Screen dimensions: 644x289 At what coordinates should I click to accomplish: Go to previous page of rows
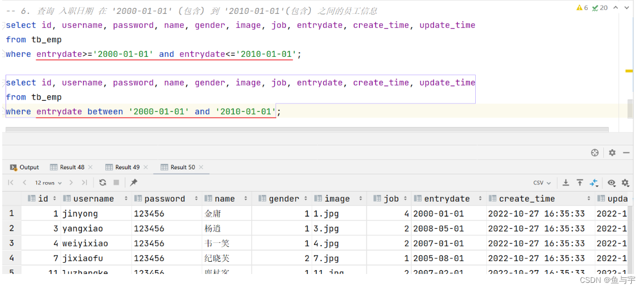(25, 183)
